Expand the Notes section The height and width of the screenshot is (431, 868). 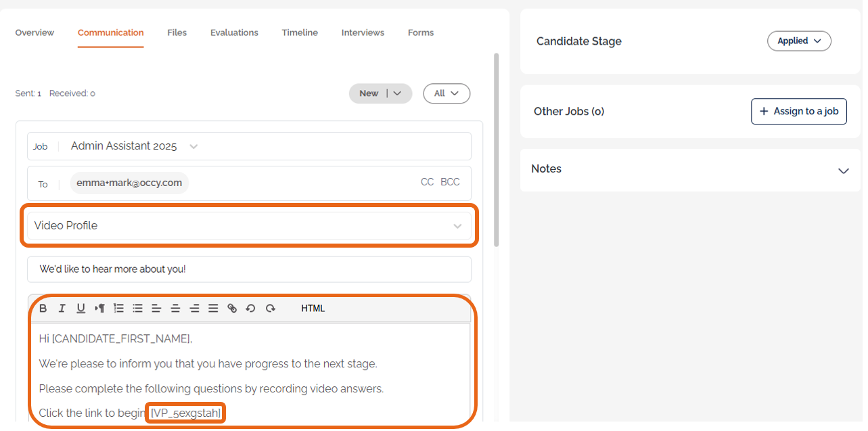click(x=843, y=171)
